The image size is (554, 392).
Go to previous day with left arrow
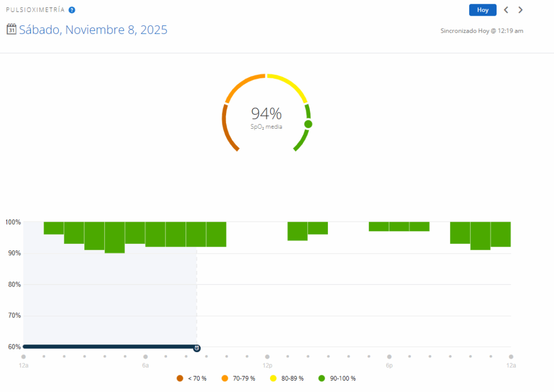tap(506, 10)
